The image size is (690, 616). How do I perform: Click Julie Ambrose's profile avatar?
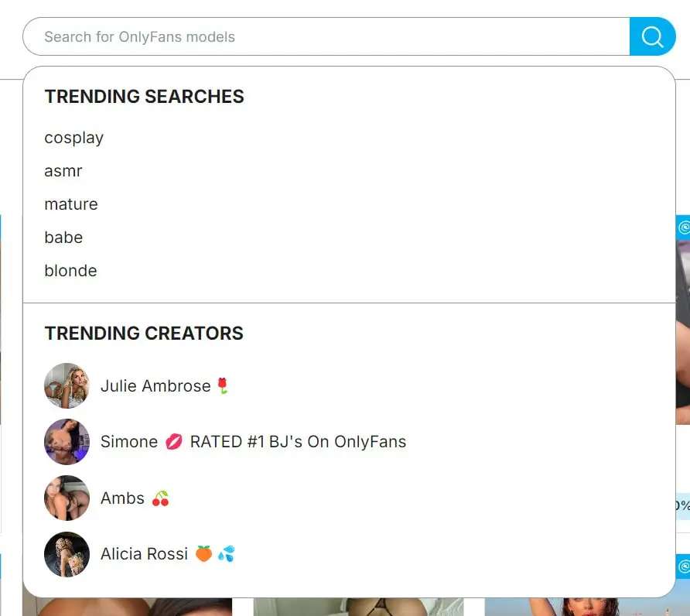tap(67, 385)
